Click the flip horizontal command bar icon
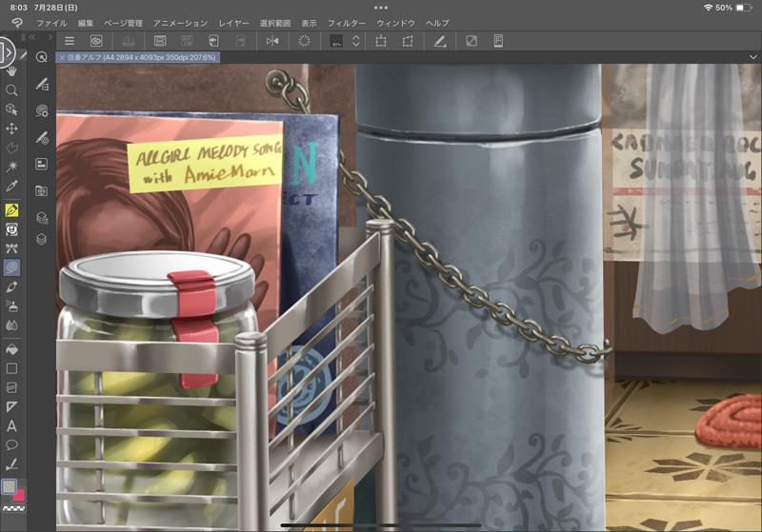The width and height of the screenshot is (762, 532). [x=272, y=41]
